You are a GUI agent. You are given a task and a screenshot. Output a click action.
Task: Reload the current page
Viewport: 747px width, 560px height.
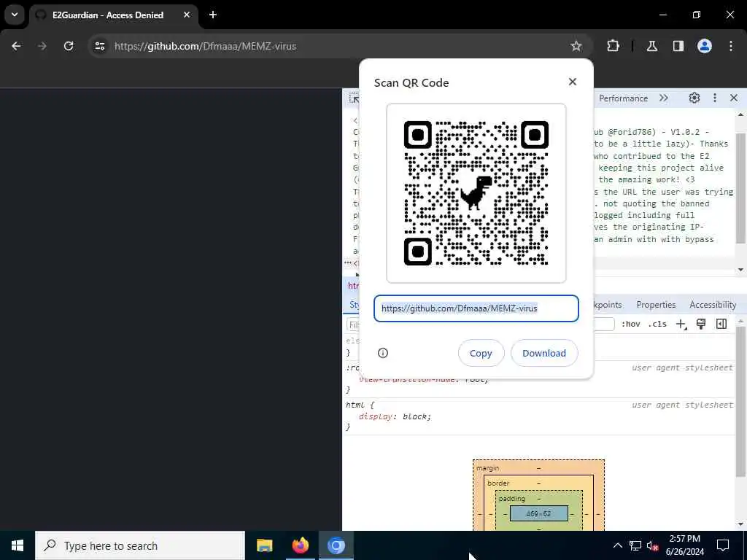(69, 46)
